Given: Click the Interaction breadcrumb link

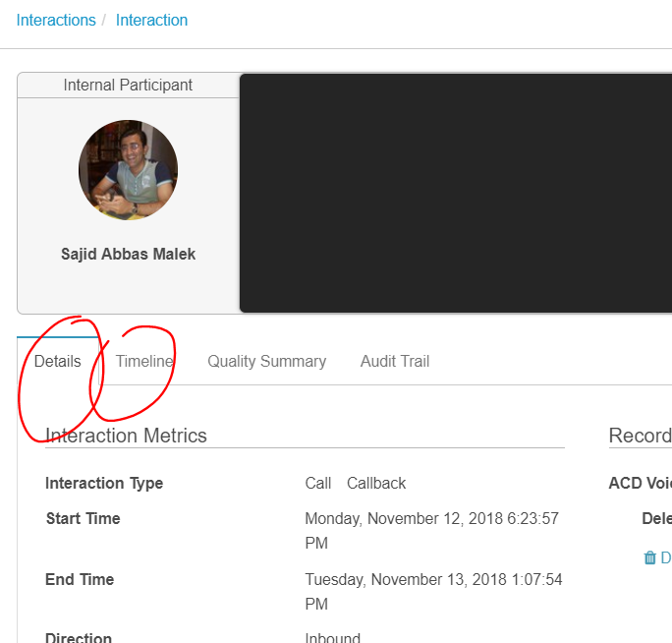Looking at the screenshot, I should point(151,20).
